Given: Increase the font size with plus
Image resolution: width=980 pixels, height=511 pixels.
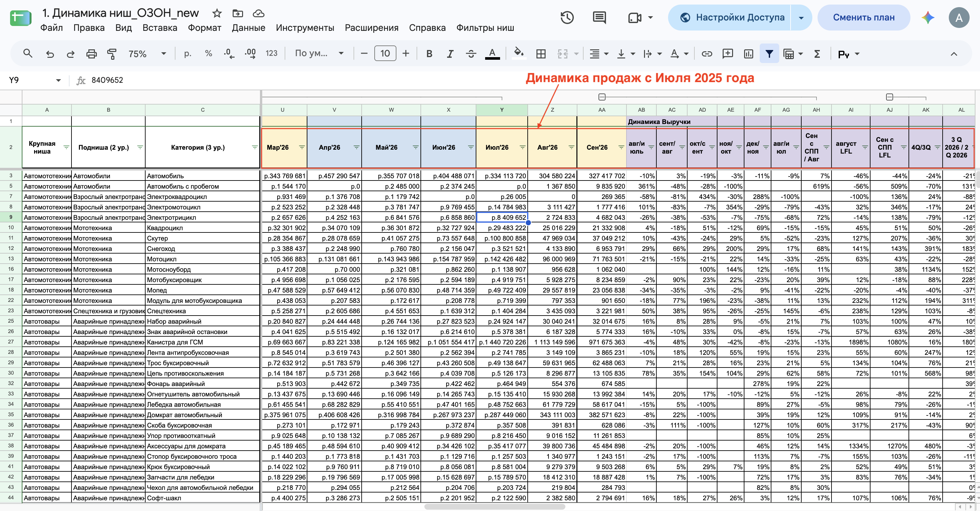Looking at the screenshot, I should [x=406, y=54].
